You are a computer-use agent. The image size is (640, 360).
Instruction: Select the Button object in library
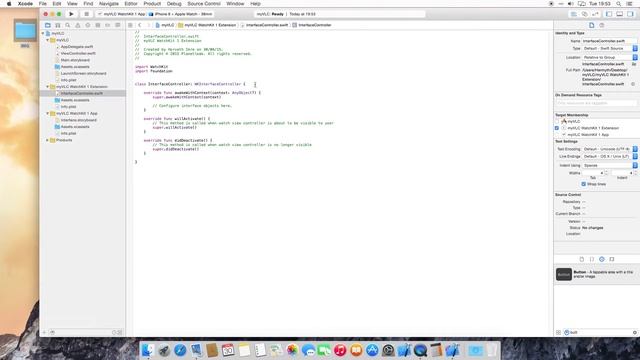597,274
